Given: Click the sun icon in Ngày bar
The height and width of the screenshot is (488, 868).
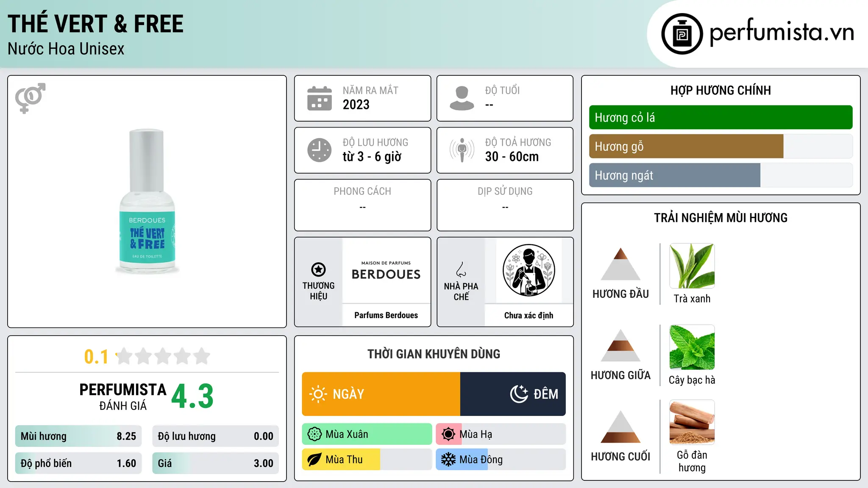Looking at the screenshot, I should coord(318,394).
